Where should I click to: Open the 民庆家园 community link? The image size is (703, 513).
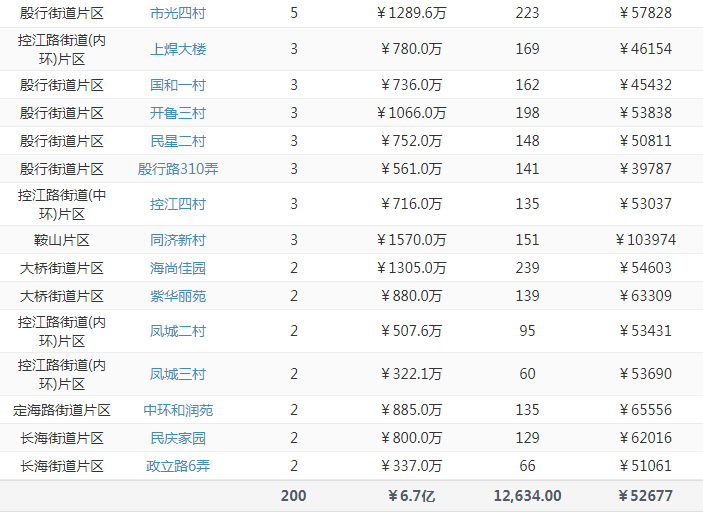(178, 438)
